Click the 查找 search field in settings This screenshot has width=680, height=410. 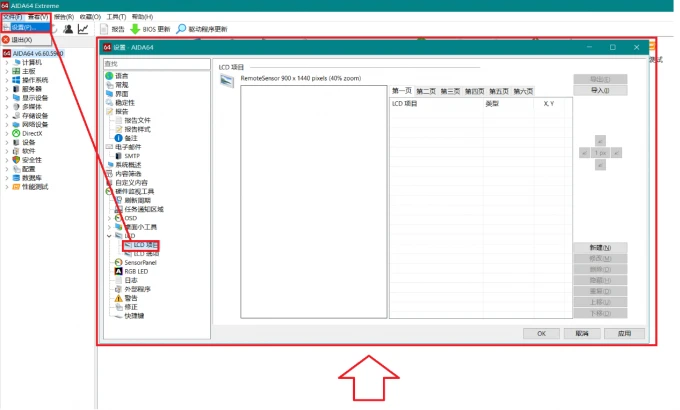157,64
